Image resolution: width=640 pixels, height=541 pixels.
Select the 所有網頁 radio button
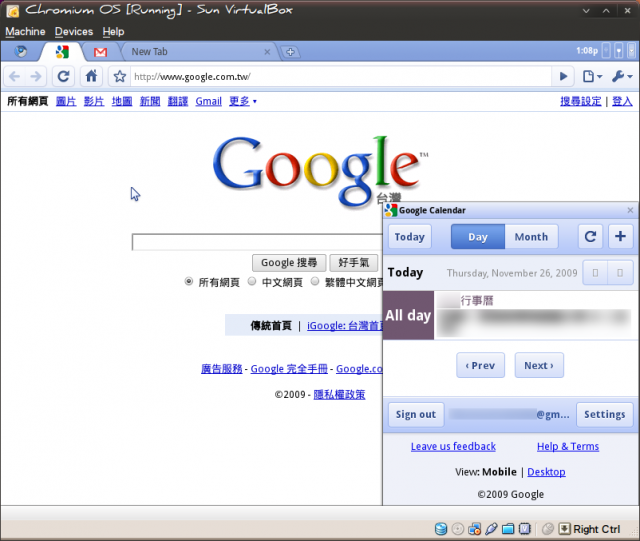[189, 281]
